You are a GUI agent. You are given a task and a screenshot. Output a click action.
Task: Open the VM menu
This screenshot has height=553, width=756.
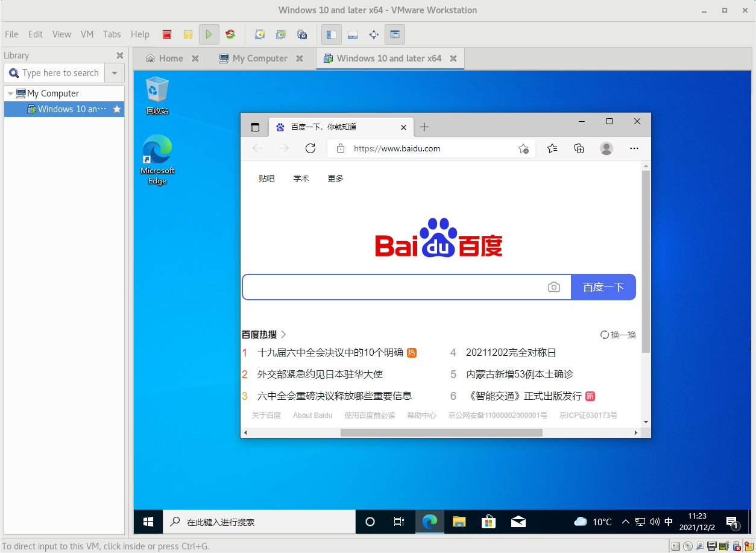click(x=87, y=34)
